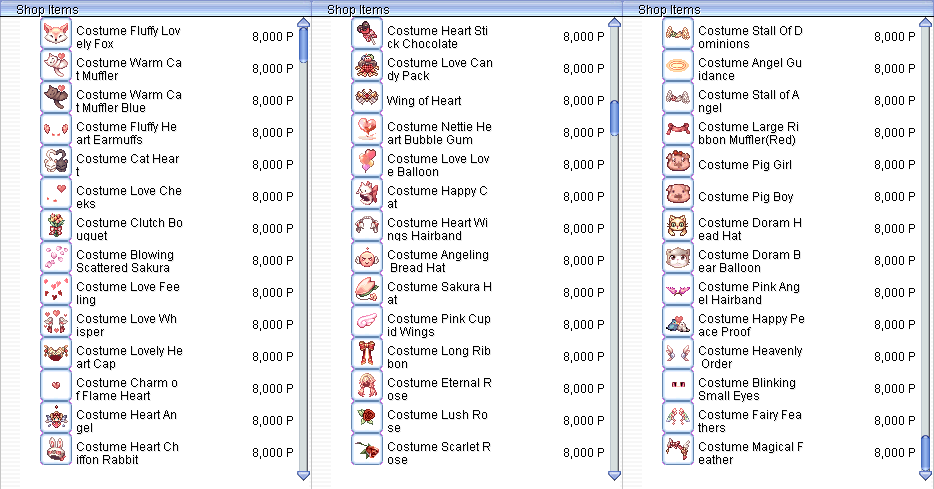The height and width of the screenshot is (489, 934).
Task: Click the "Costume Charm of Flame Heart" name
Action: click(x=126, y=389)
